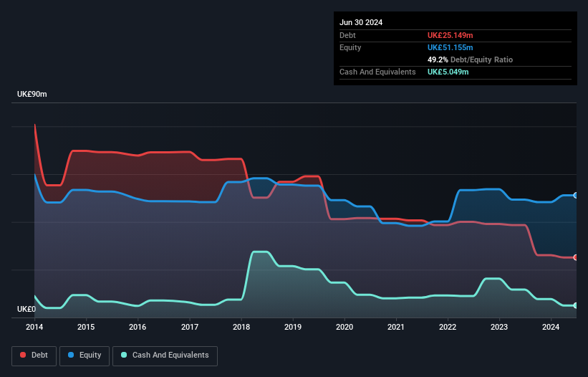
Task: Click the teal Cash legend dot
Action: tap(124, 355)
